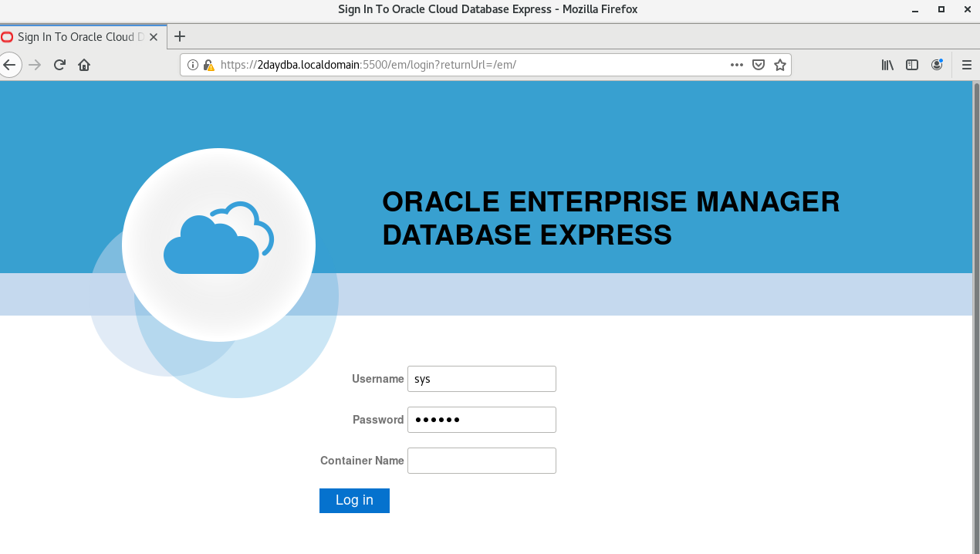Toggle the sidebar view icon

(912, 65)
